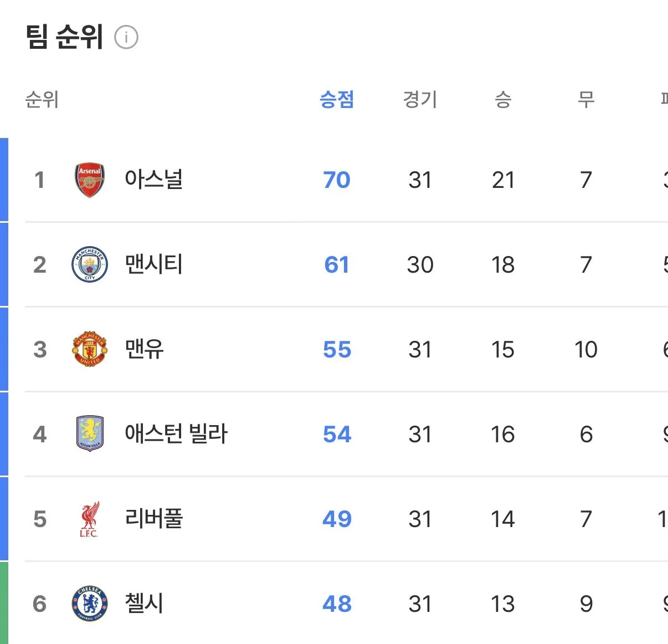Click the Aston Villa club crest

(x=90, y=434)
